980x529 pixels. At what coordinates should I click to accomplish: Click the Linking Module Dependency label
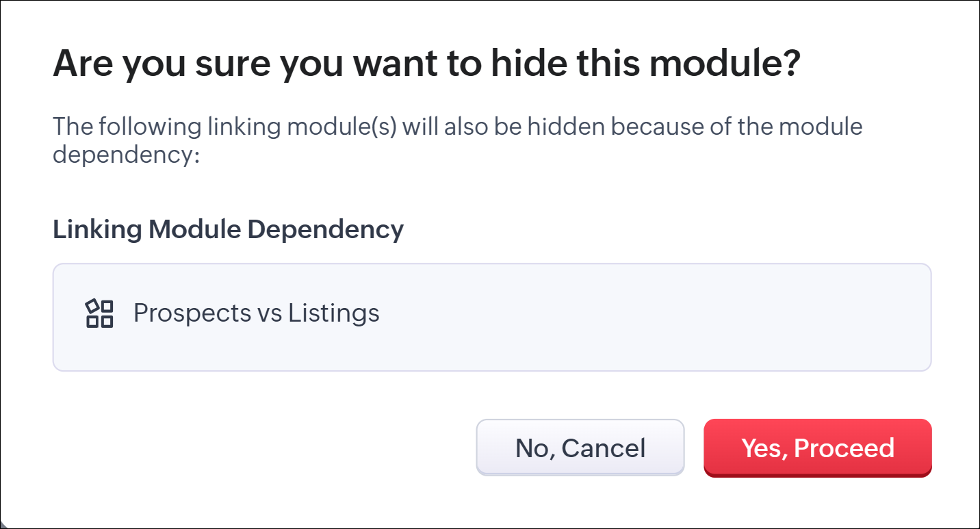click(x=228, y=229)
